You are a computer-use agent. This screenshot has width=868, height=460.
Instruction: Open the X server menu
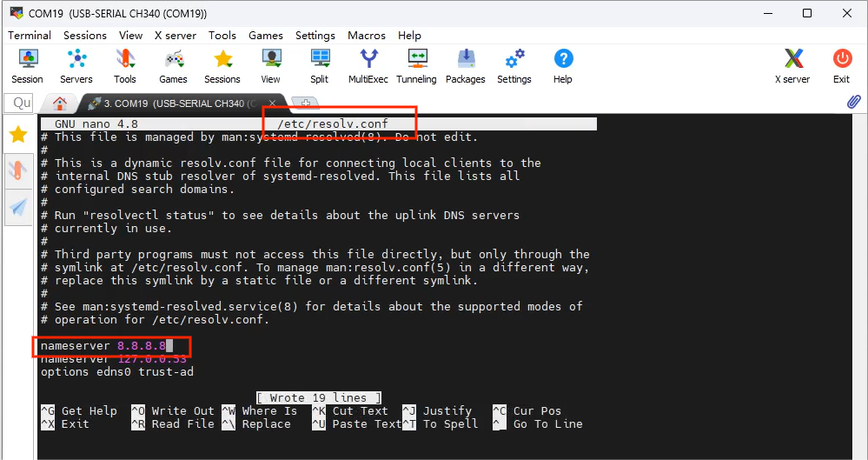click(x=176, y=36)
